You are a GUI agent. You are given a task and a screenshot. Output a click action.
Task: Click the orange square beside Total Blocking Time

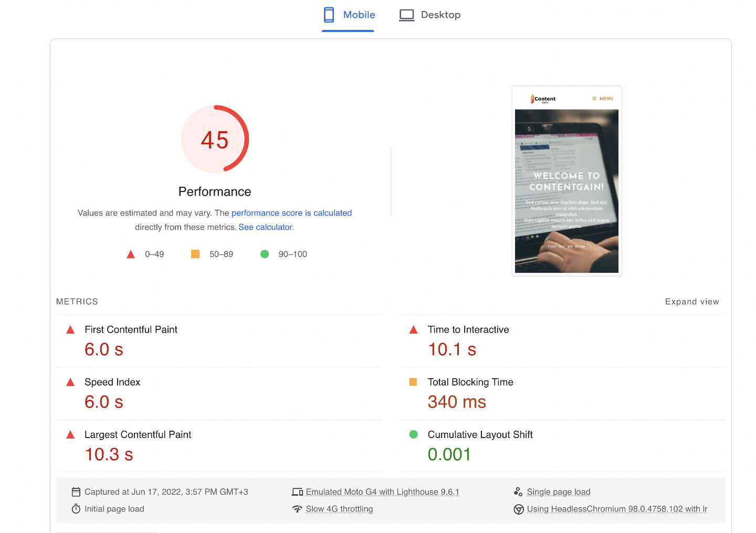tap(413, 382)
